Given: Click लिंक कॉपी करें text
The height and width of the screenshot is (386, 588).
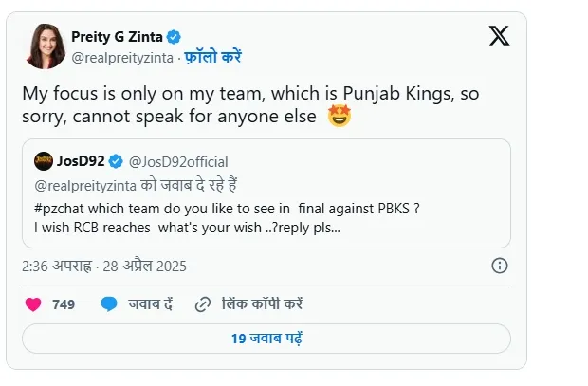Looking at the screenshot, I should 262,304.
